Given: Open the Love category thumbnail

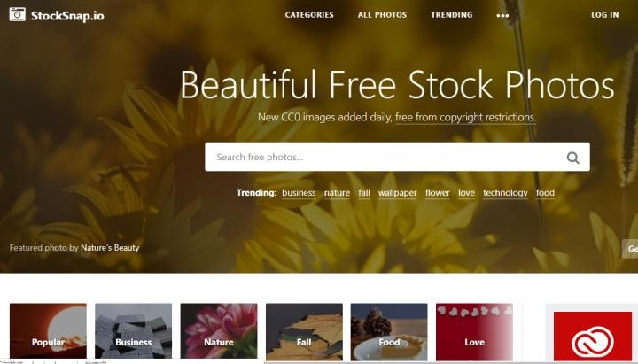Looking at the screenshot, I should (474, 332).
